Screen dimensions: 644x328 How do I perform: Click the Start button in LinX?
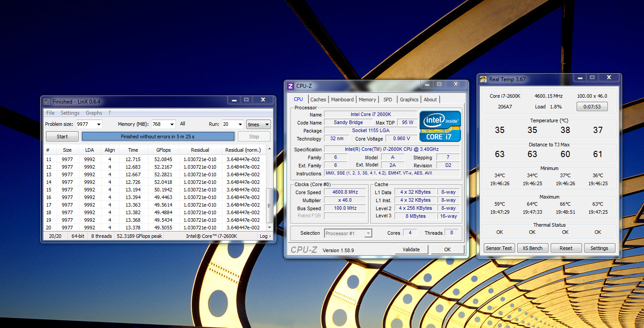[x=62, y=137]
